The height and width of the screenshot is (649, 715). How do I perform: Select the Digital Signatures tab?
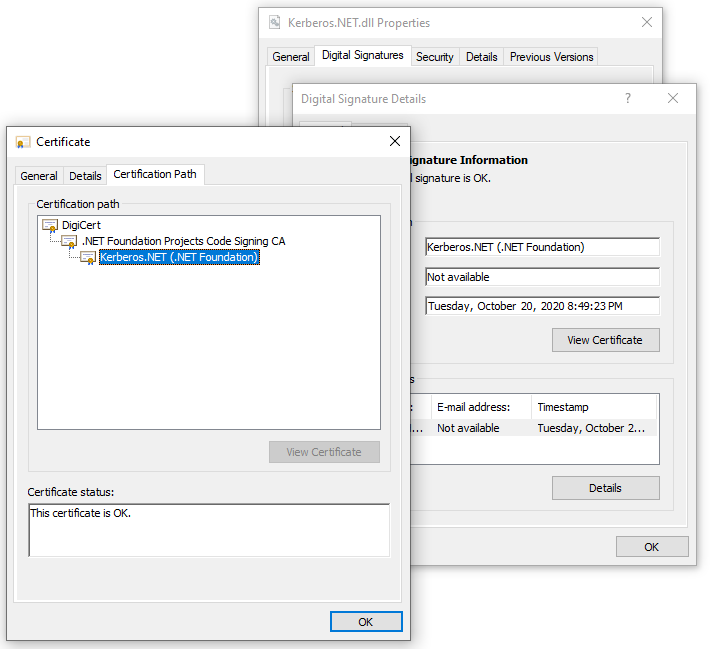(363, 55)
